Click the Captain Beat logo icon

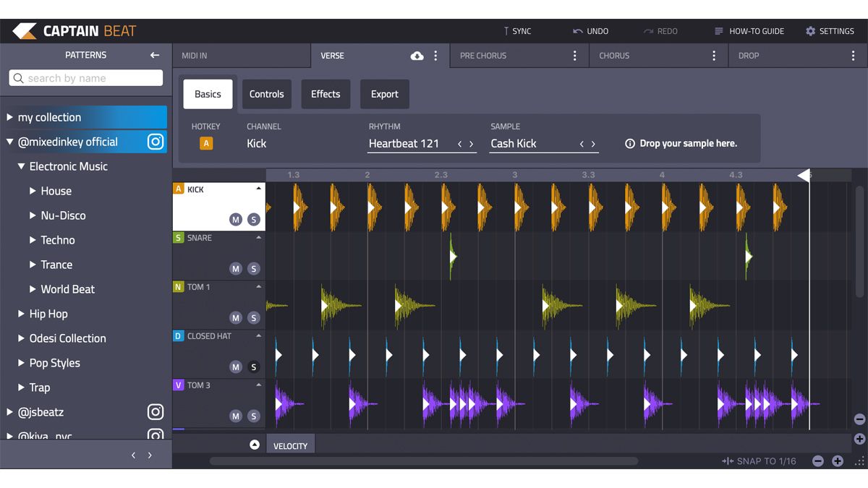[24, 31]
